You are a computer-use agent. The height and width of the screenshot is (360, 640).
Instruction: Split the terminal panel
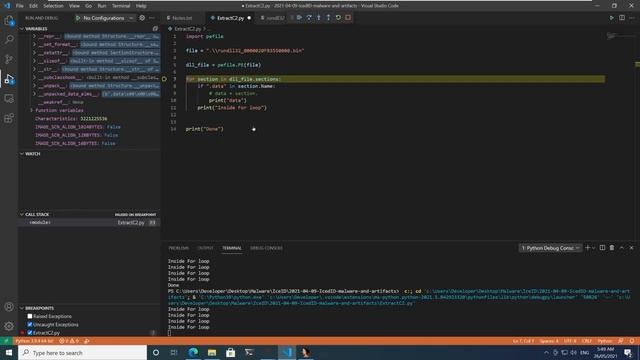click(602, 248)
